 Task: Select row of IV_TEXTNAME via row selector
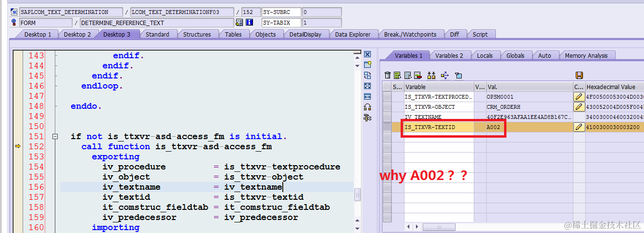click(x=387, y=117)
